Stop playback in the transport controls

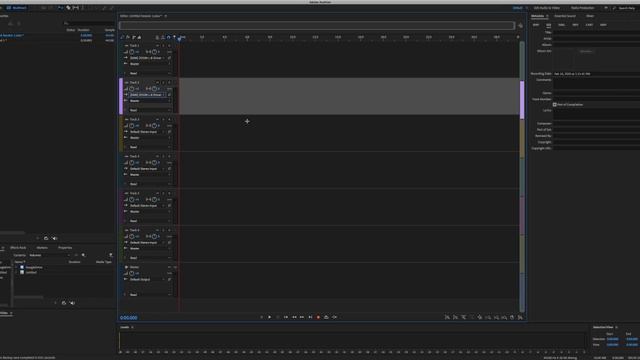point(262,317)
